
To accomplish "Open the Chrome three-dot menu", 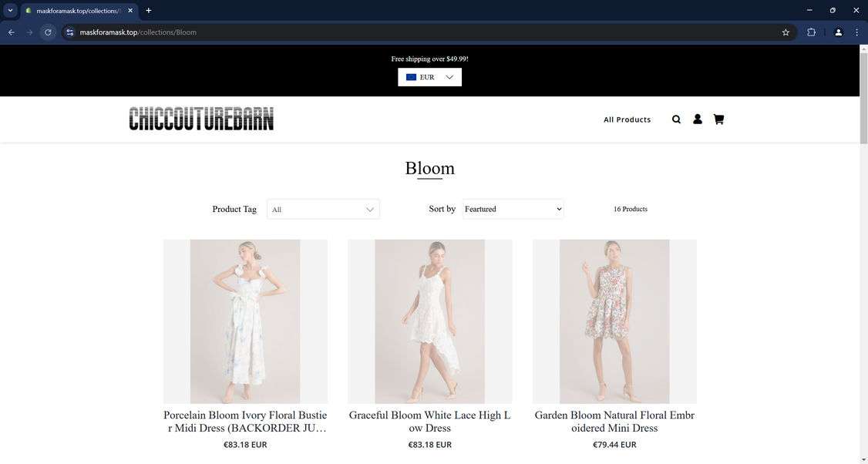I will point(856,32).
